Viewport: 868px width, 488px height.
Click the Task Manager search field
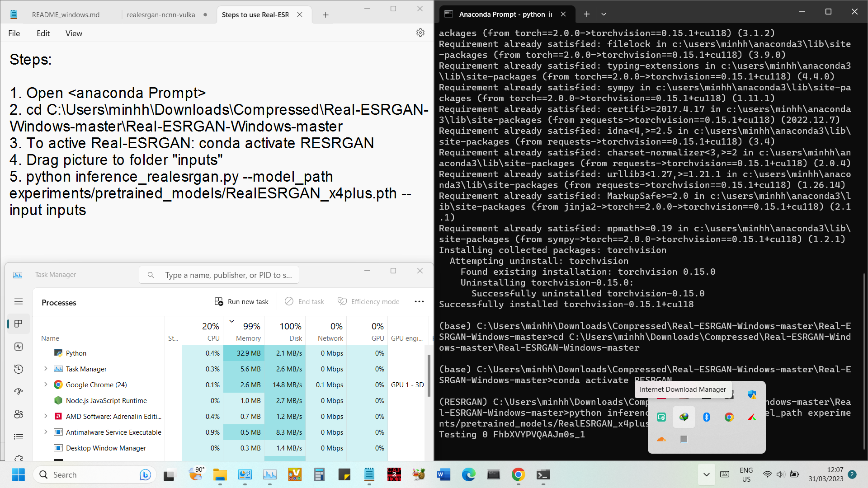coord(219,275)
